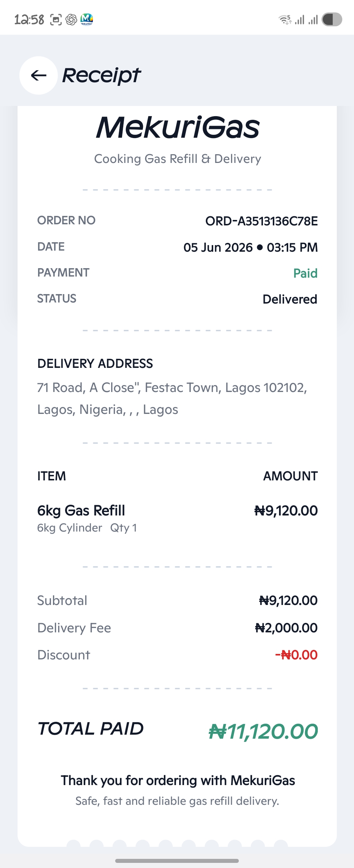Tap the back arrow button
This screenshot has height=868, width=354.
[x=38, y=75]
